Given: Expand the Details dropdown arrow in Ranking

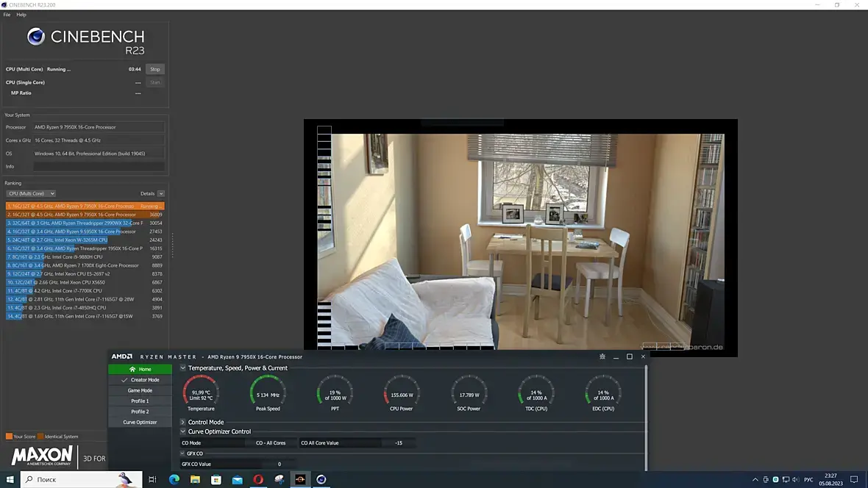Looking at the screenshot, I should (x=160, y=193).
